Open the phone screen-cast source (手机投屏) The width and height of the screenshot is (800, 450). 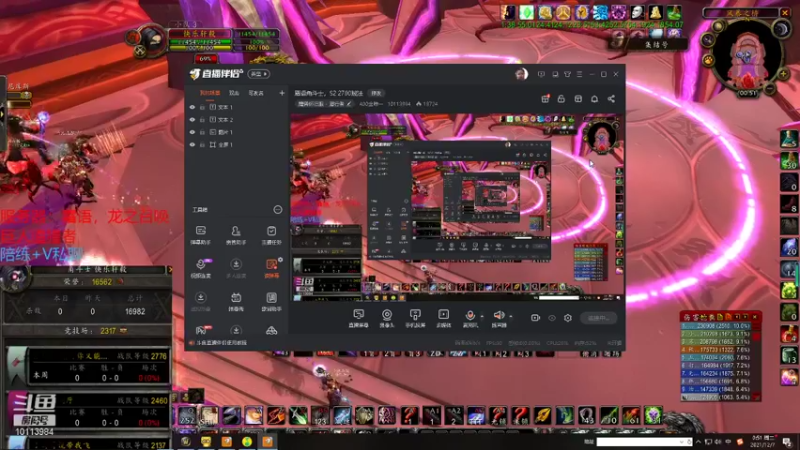[x=415, y=318]
